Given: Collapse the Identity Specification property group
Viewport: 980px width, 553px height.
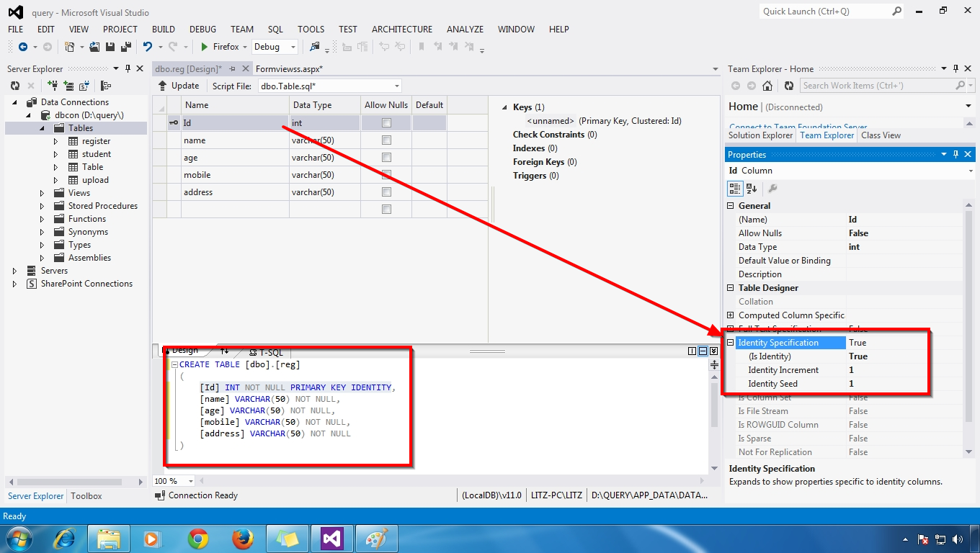Looking at the screenshot, I should (x=731, y=342).
